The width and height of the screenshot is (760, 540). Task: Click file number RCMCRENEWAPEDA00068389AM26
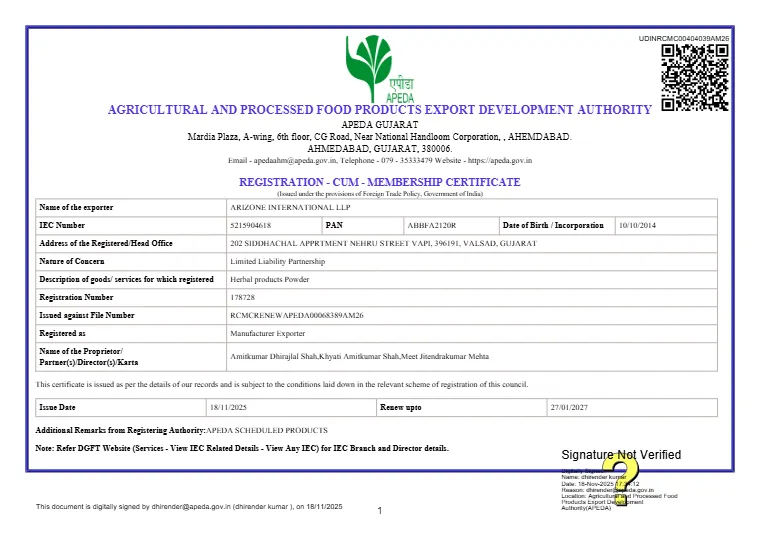point(297,315)
